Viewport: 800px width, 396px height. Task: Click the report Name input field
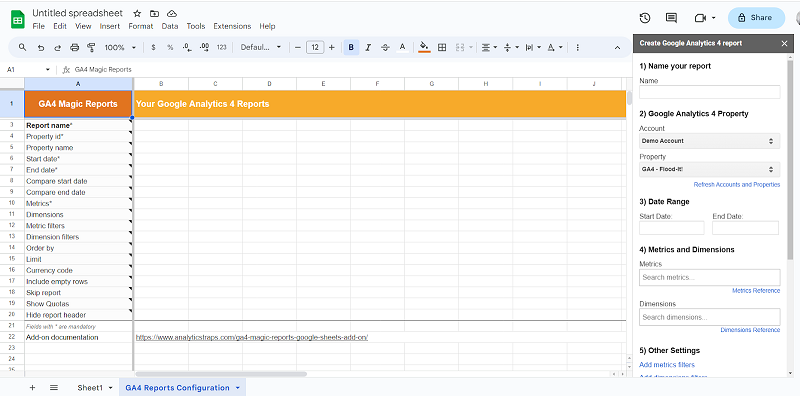pyautogui.click(x=710, y=92)
